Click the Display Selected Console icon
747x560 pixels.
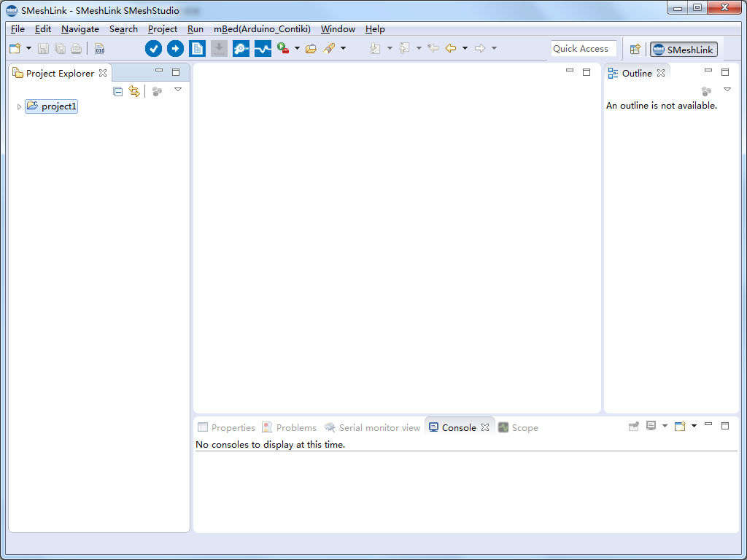[651, 426]
